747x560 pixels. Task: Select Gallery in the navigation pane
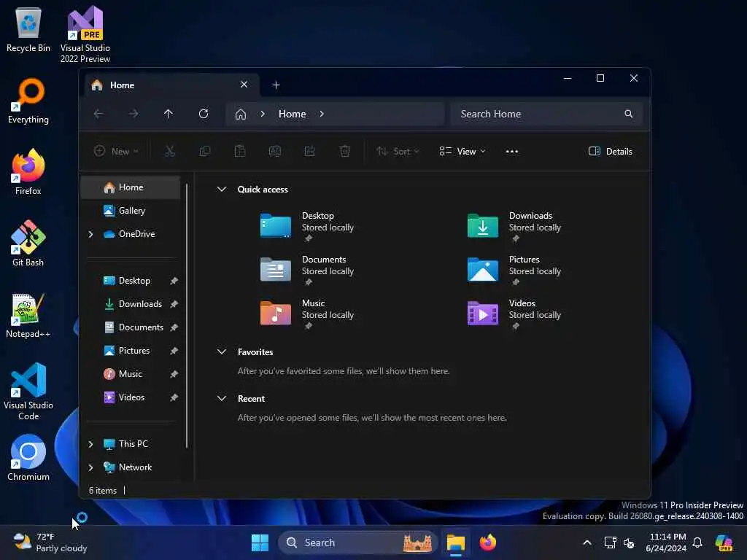click(x=131, y=211)
